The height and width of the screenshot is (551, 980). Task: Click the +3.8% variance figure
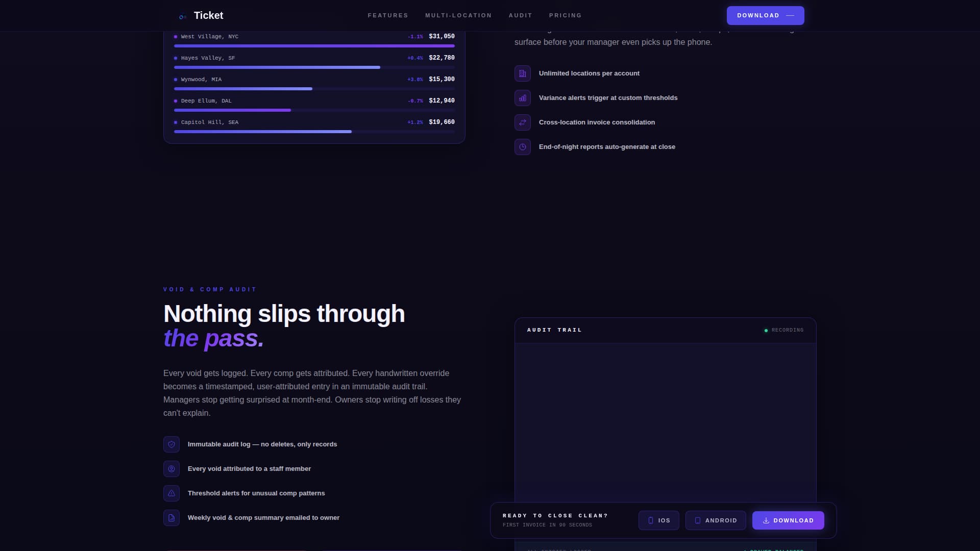(x=415, y=80)
